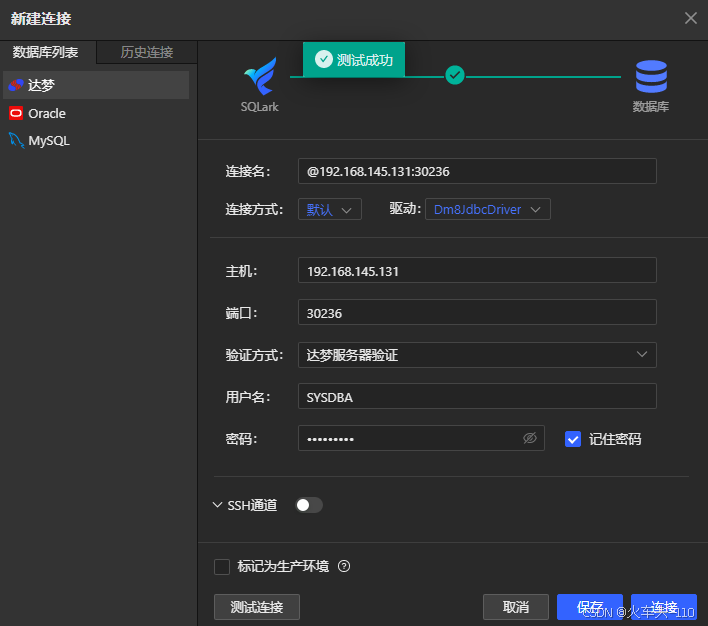708x626 pixels.
Task: Click the 连接名 input field
Action: click(477, 171)
